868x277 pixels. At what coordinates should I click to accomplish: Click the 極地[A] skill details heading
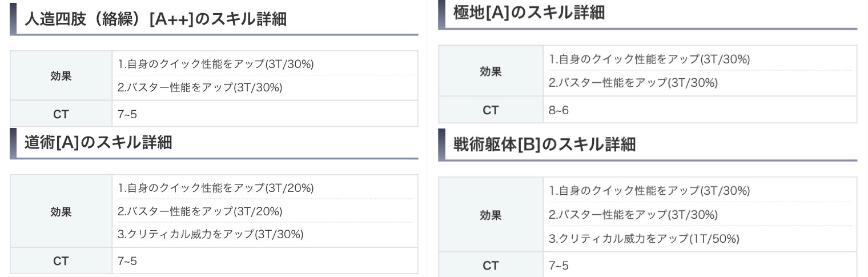[x=528, y=13]
